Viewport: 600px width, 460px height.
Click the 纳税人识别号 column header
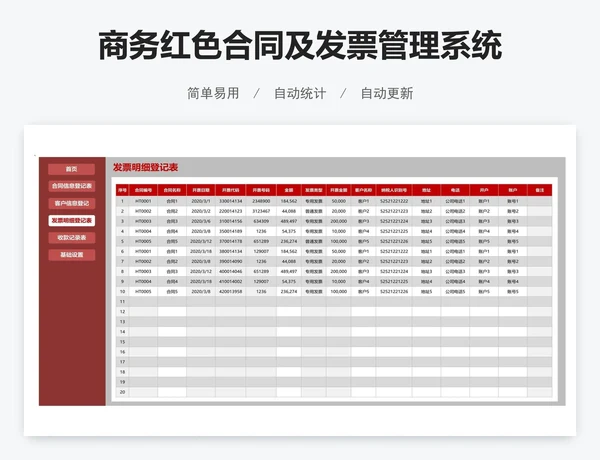pyautogui.click(x=394, y=190)
